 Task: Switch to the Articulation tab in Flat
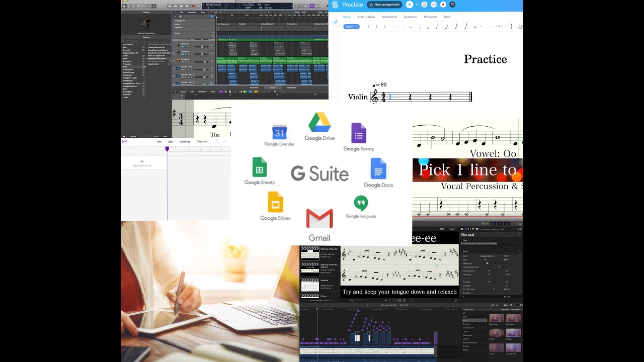[366, 17]
